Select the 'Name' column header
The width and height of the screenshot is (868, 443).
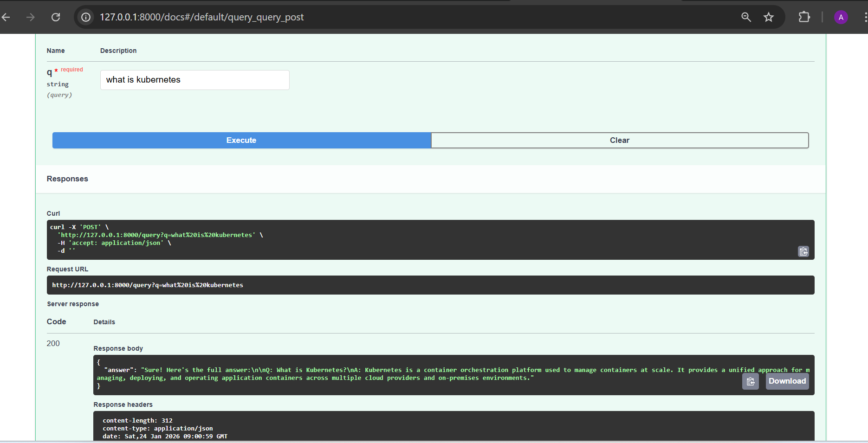coord(56,51)
